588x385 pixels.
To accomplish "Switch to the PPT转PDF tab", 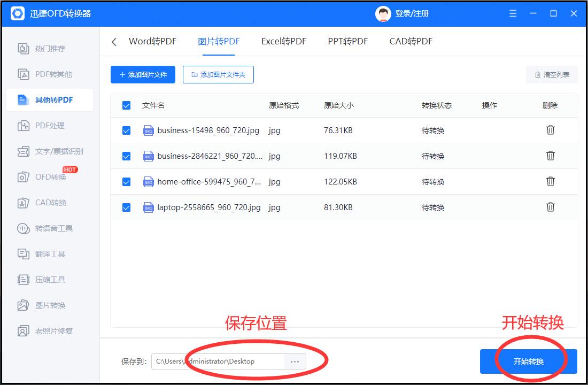I will coord(348,41).
